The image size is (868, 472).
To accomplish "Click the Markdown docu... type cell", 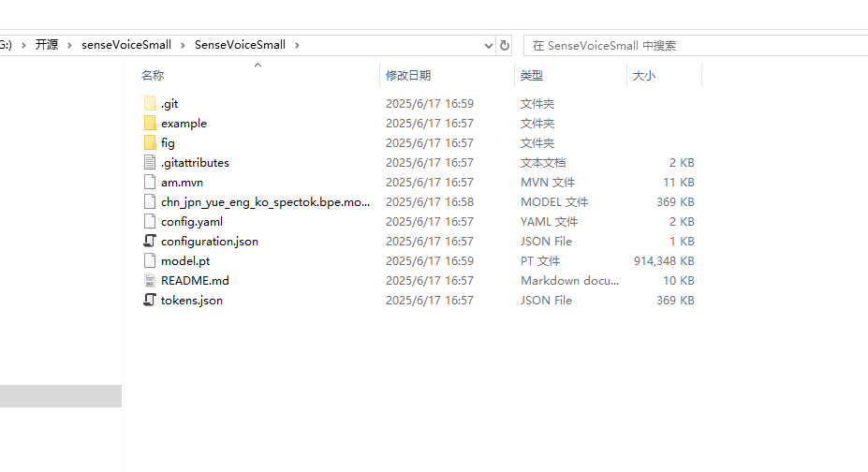I will (x=569, y=281).
